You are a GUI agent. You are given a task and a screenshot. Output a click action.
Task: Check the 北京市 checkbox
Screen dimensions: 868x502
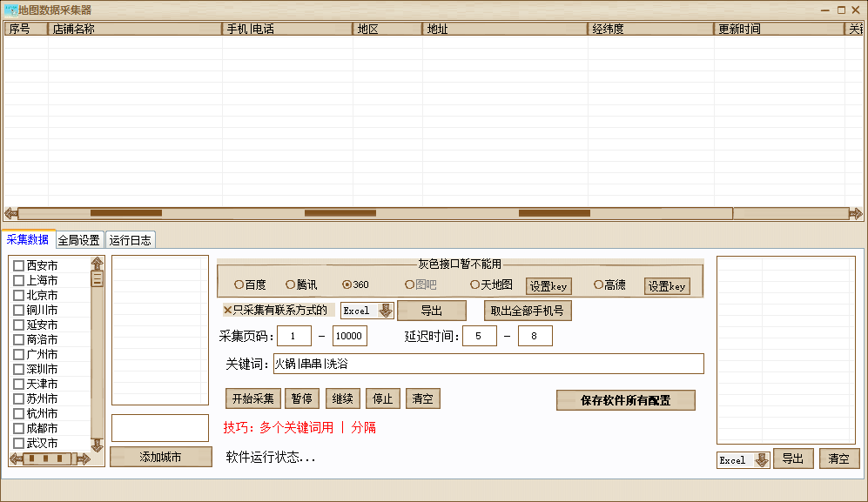[18, 295]
